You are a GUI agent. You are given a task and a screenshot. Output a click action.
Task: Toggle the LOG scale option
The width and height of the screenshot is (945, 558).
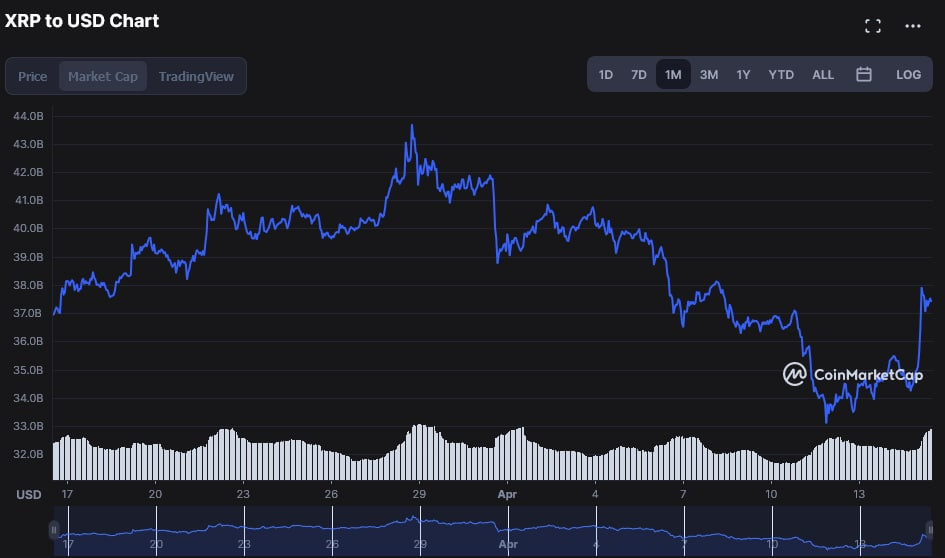[x=908, y=75]
